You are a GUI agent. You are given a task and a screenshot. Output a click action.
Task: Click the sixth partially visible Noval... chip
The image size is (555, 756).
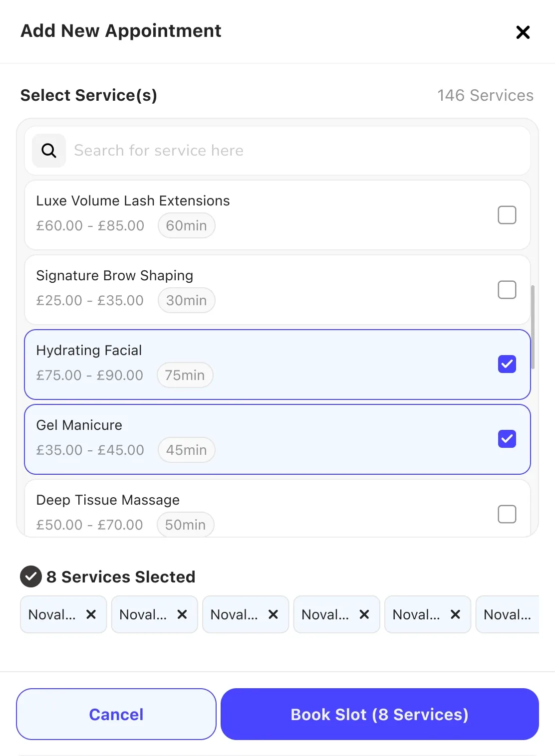click(x=507, y=614)
